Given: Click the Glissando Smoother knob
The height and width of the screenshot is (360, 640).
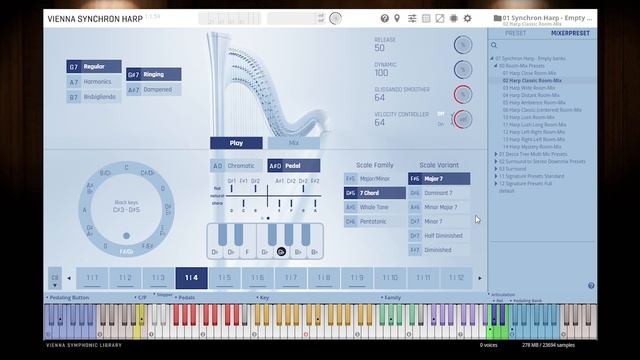Looking at the screenshot, I should [x=463, y=94].
